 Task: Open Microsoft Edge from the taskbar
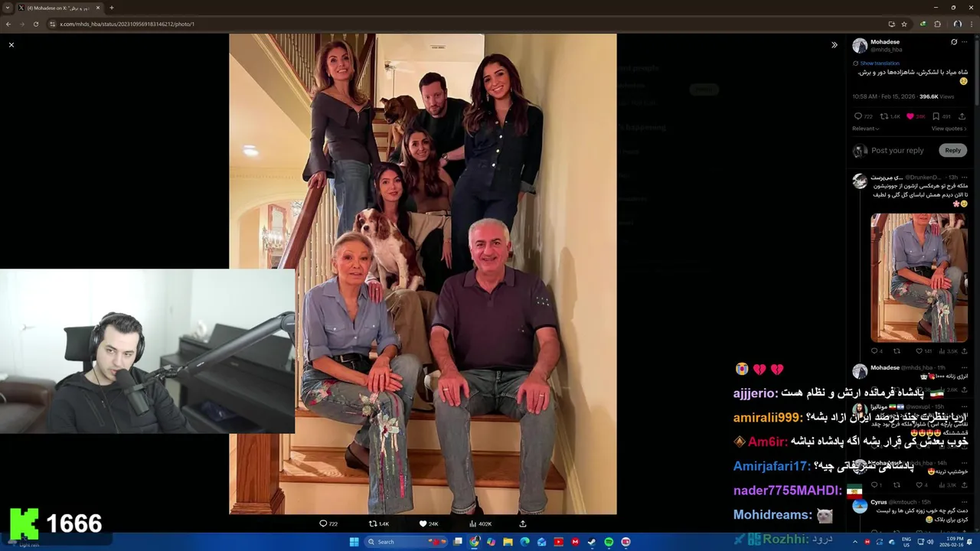(524, 542)
